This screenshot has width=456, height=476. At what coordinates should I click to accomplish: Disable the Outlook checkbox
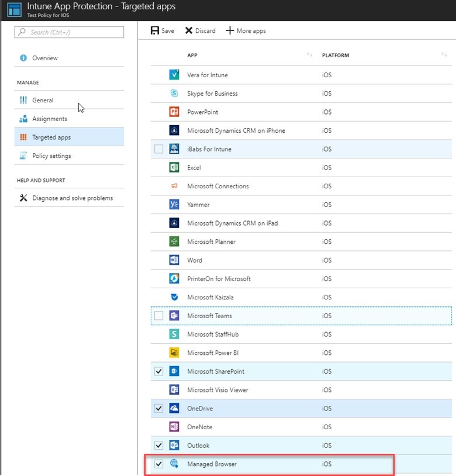pos(158,445)
